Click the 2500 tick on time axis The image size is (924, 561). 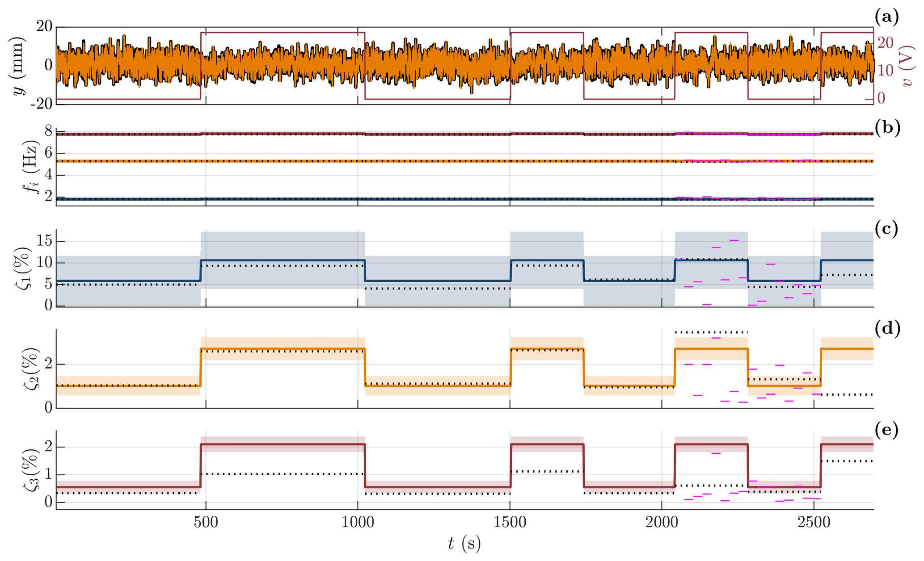[x=814, y=522]
